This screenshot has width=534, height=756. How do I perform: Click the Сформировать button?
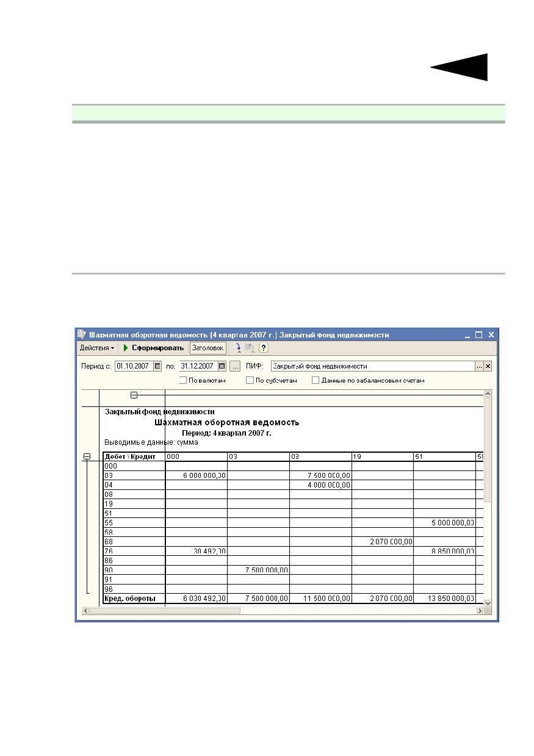153,348
